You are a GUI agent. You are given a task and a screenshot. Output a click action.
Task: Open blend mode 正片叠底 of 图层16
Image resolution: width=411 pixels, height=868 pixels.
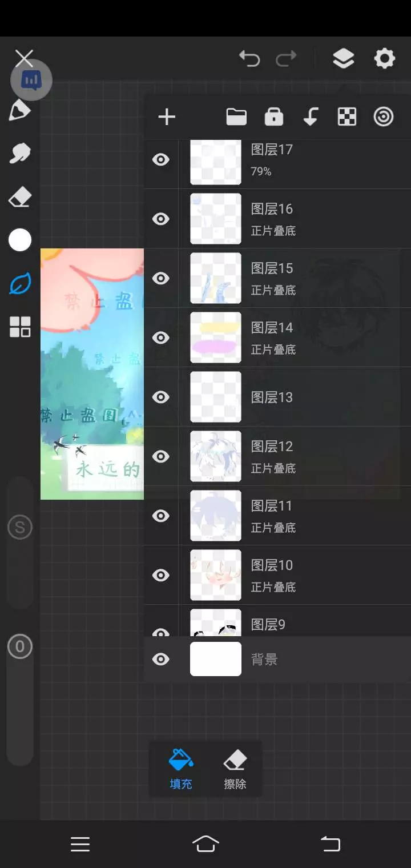point(273,231)
